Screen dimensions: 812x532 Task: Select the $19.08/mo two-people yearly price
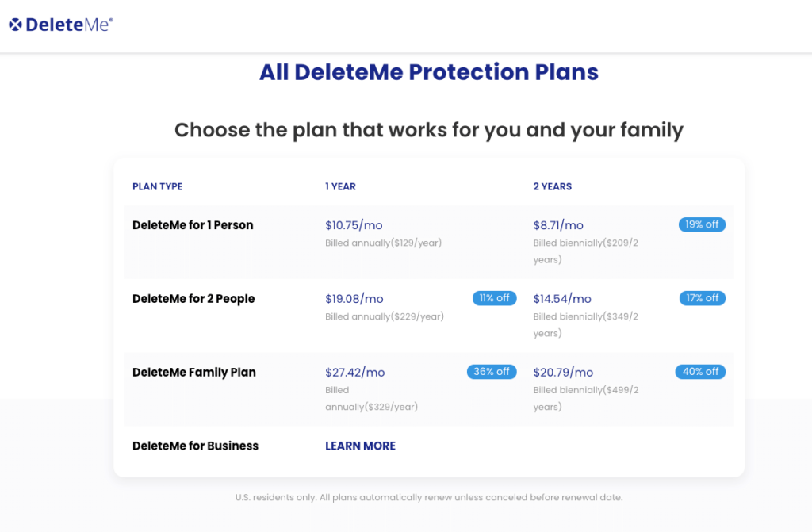coord(354,299)
